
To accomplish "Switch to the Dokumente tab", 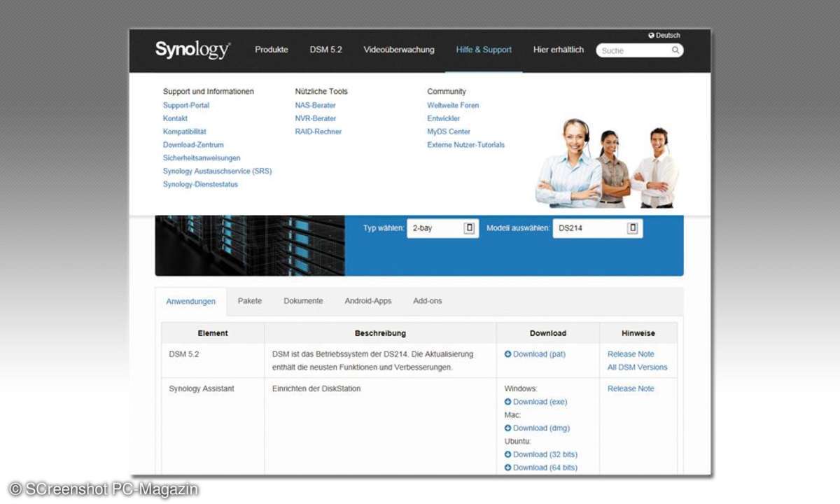I will click(x=303, y=301).
